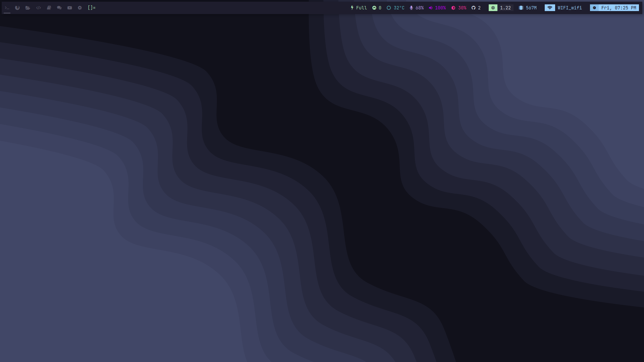The height and width of the screenshot is (362, 644).
Task: Adjust the 30% brightness widget
Action: tap(459, 8)
